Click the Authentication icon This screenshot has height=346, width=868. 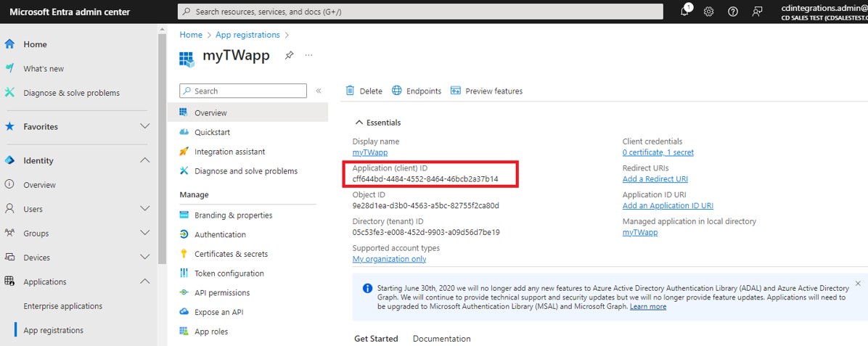click(184, 234)
